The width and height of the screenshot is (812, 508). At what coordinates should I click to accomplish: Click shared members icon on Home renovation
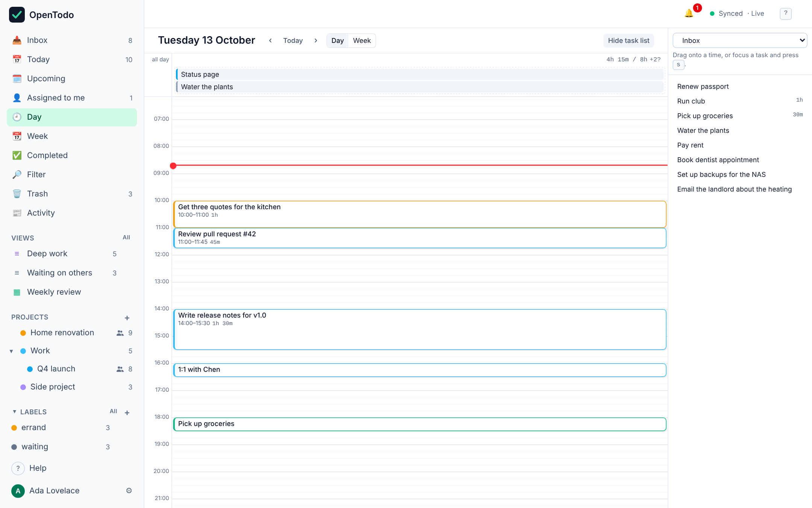[x=120, y=333]
